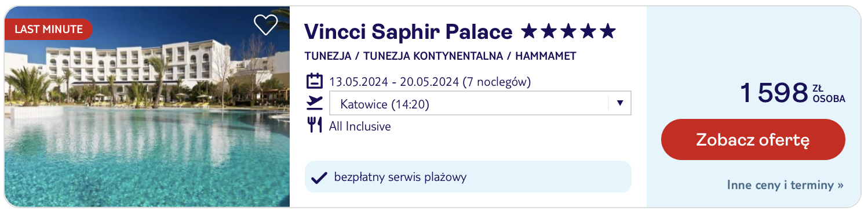Click the All Inclusive board label
Screen dimensions: 868x214
click(x=360, y=126)
